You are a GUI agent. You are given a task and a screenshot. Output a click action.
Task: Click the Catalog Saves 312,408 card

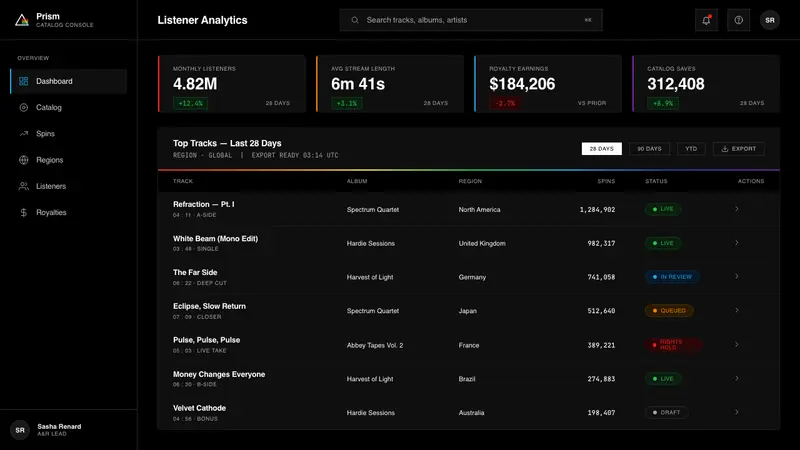click(x=706, y=84)
